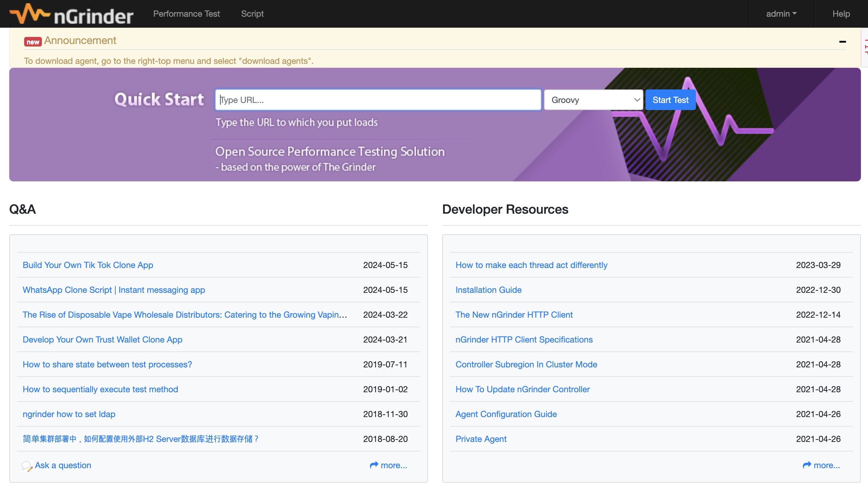Click the Q&A section heading
This screenshot has height=487, width=868.
pos(22,209)
